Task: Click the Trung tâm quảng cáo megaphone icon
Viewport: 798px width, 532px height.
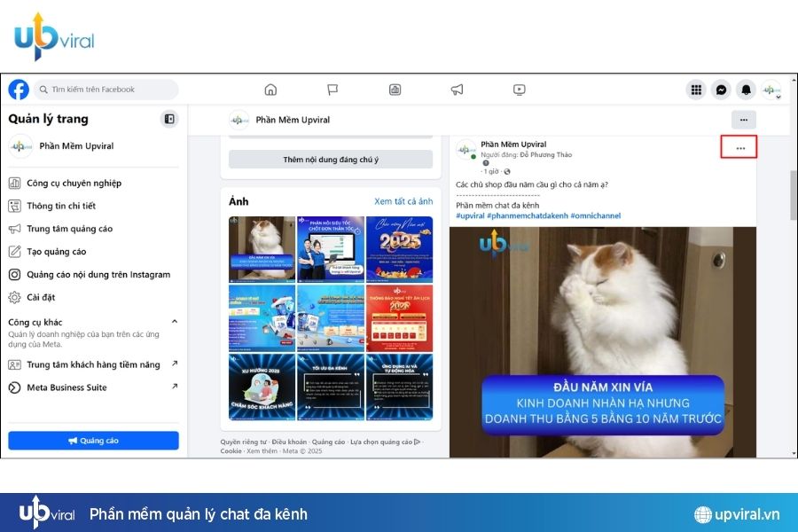Action: pyautogui.click(x=15, y=229)
